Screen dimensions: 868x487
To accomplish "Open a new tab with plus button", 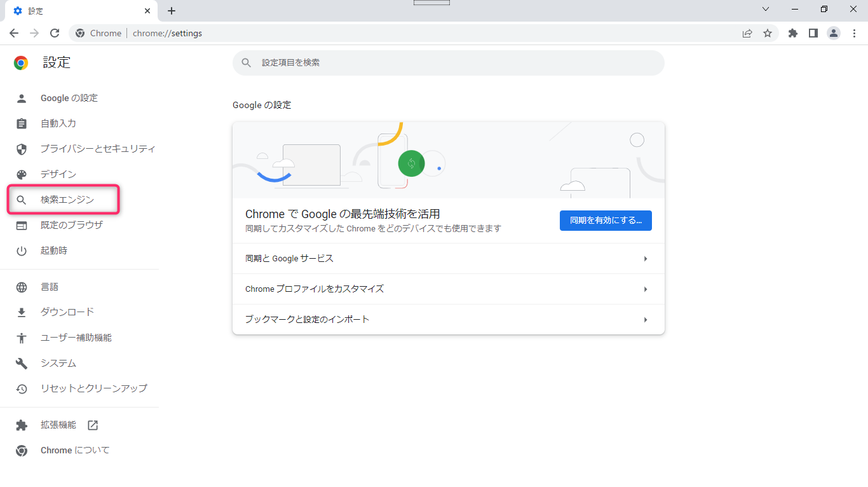I will click(x=172, y=11).
